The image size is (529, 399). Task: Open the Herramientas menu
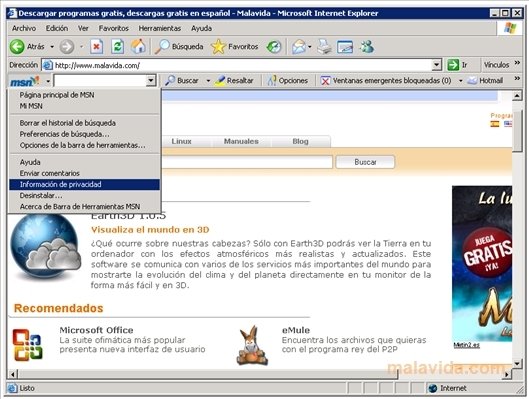[160, 28]
